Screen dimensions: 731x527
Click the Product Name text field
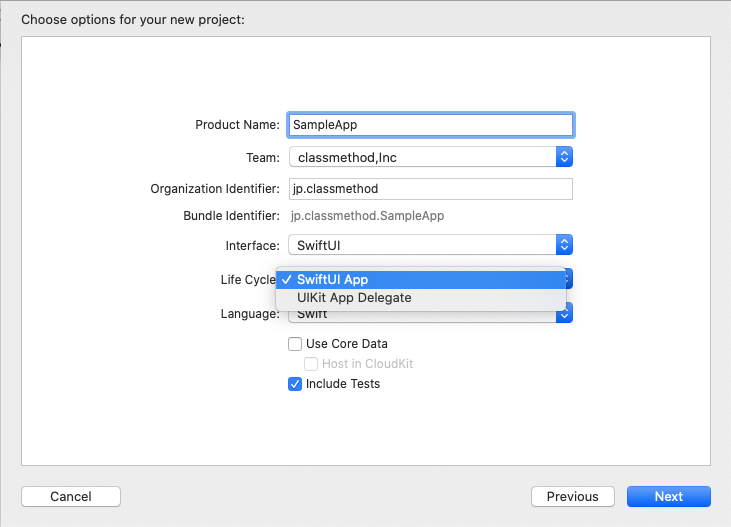[x=431, y=125]
